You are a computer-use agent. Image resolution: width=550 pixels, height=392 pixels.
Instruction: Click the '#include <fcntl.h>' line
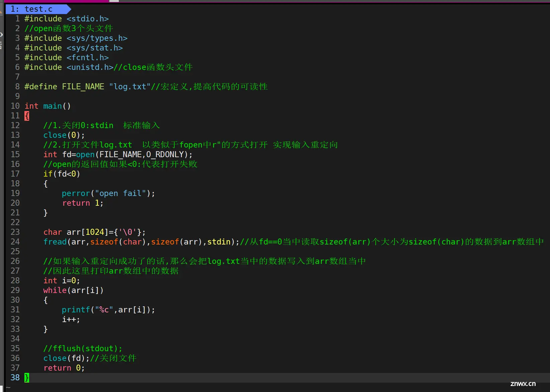pyautogui.click(x=67, y=58)
